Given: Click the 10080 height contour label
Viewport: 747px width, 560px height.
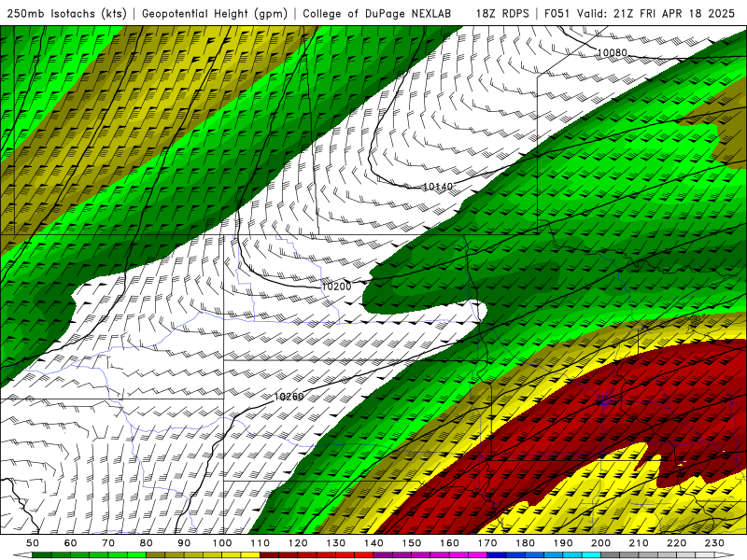Looking at the screenshot, I should [x=613, y=52].
